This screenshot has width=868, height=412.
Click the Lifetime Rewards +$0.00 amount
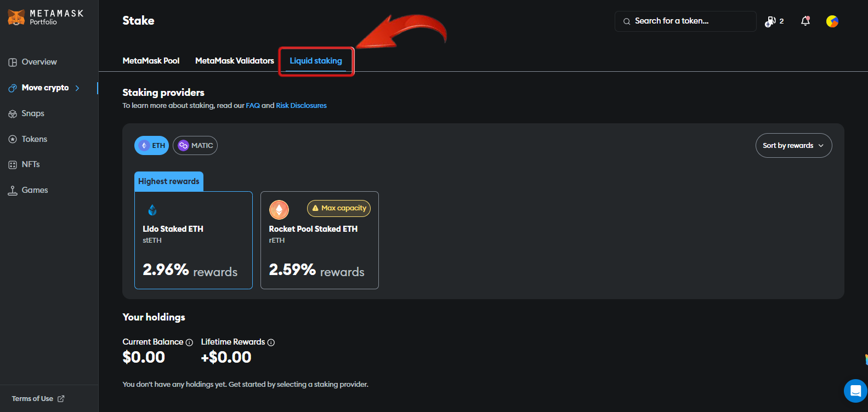click(x=226, y=357)
